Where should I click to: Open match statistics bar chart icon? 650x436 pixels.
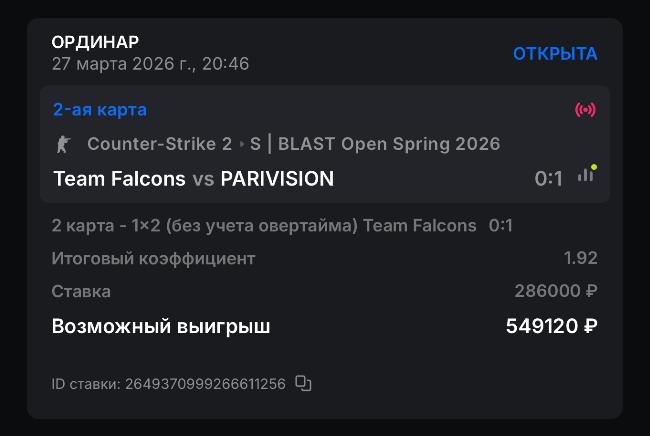586,174
